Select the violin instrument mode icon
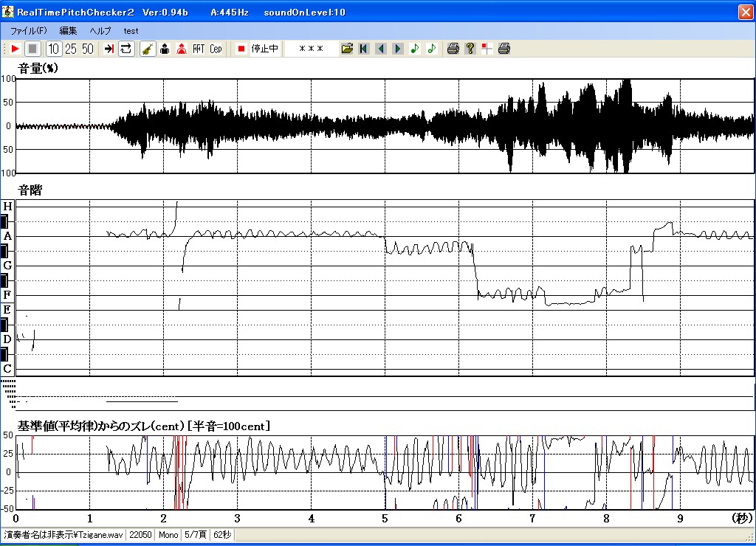Screen dimensions: 756x546 (x=148, y=49)
